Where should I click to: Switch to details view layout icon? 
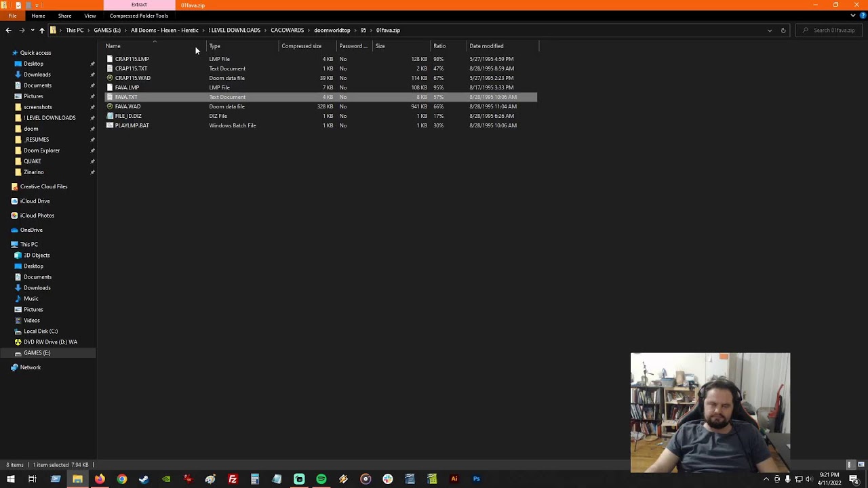tap(850, 465)
